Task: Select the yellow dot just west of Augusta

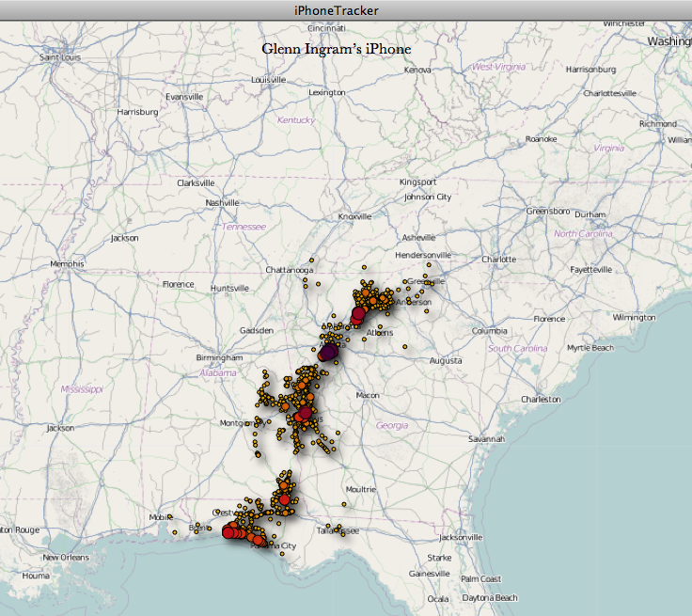Action: [x=404, y=347]
